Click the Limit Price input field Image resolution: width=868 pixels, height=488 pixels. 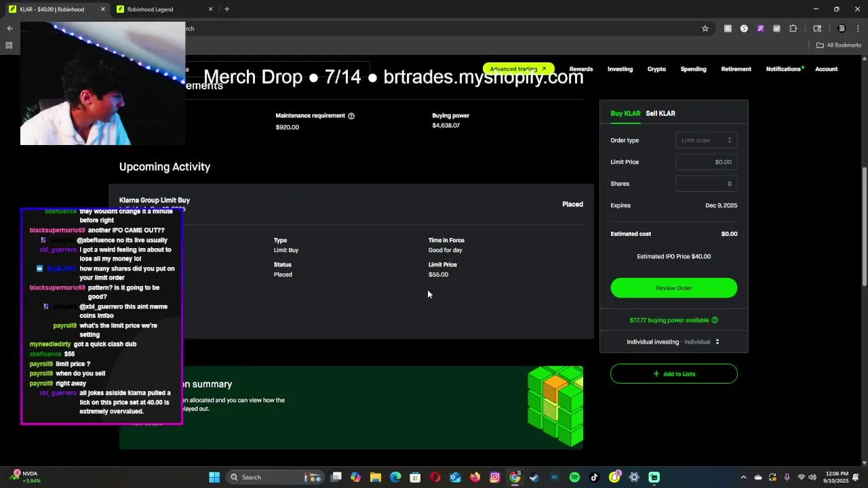[x=706, y=162]
